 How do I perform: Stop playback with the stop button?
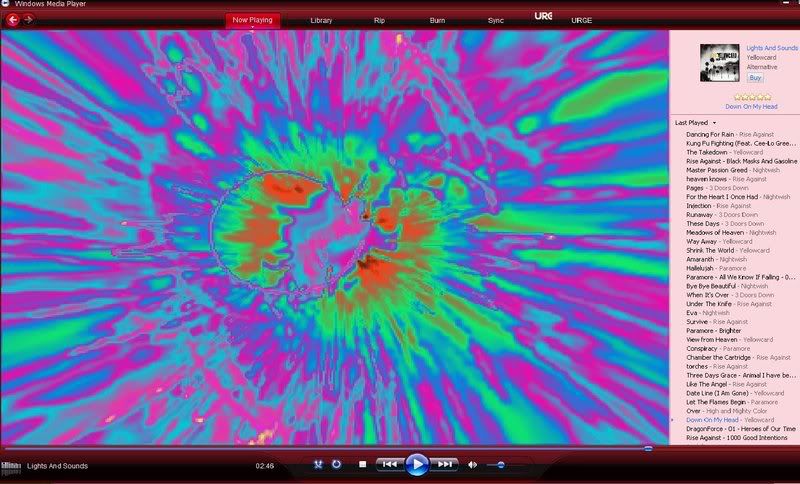point(363,465)
